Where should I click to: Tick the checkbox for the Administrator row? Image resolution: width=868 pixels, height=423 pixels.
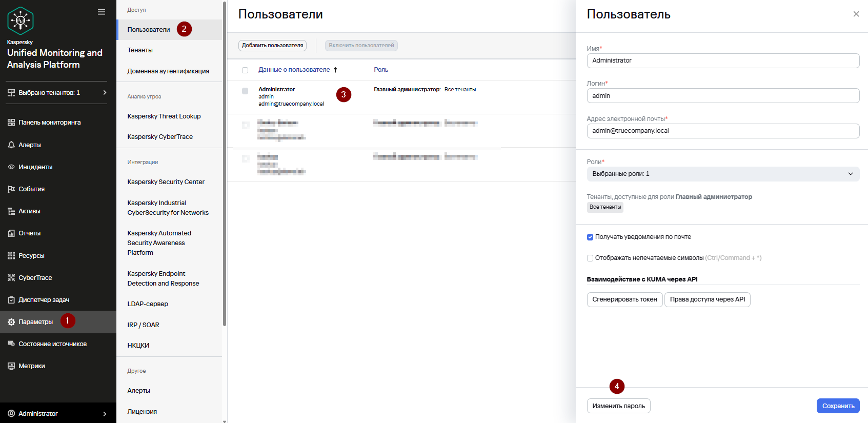coord(245,91)
